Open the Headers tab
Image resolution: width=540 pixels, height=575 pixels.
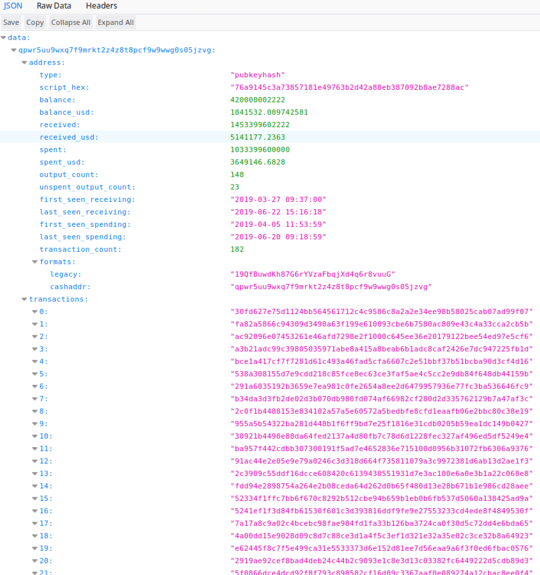tap(102, 6)
